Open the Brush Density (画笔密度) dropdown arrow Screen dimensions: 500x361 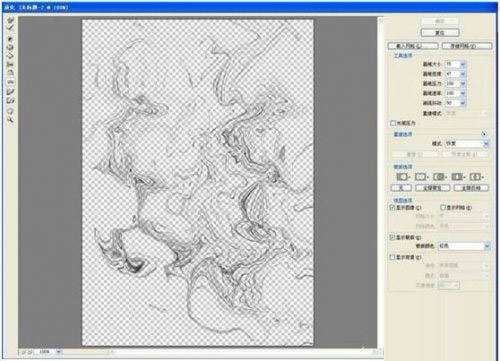pyautogui.click(x=463, y=74)
